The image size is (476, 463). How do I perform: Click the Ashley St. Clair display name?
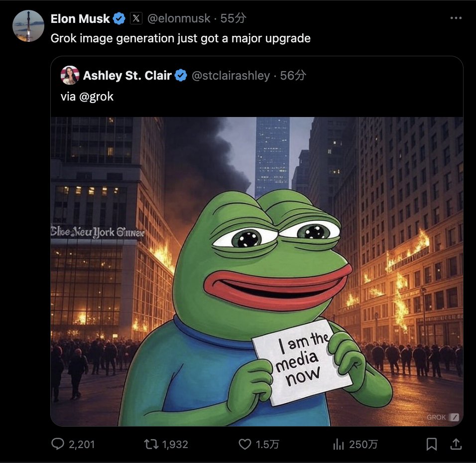point(127,76)
